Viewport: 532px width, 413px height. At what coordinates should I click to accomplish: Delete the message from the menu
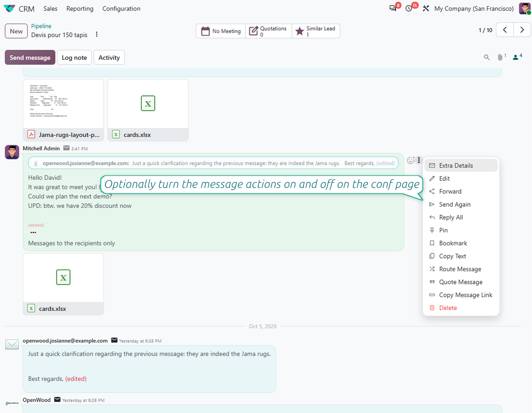coord(461,308)
